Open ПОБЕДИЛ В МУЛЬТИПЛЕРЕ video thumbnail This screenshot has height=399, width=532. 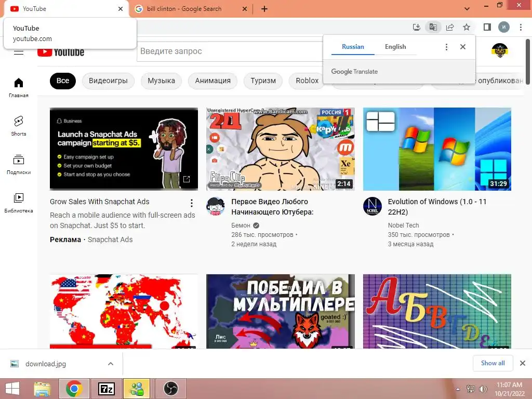click(x=280, y=311)
